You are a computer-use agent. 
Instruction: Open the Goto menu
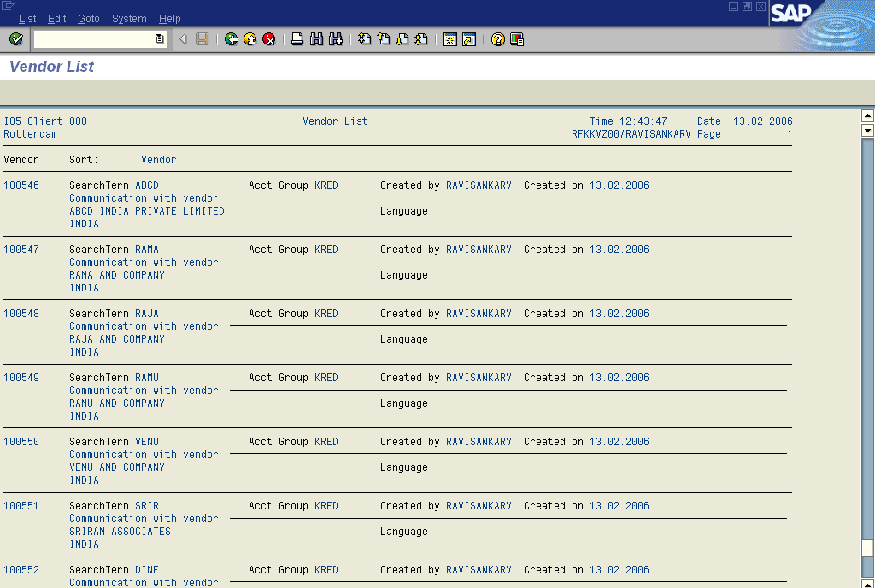88,19
